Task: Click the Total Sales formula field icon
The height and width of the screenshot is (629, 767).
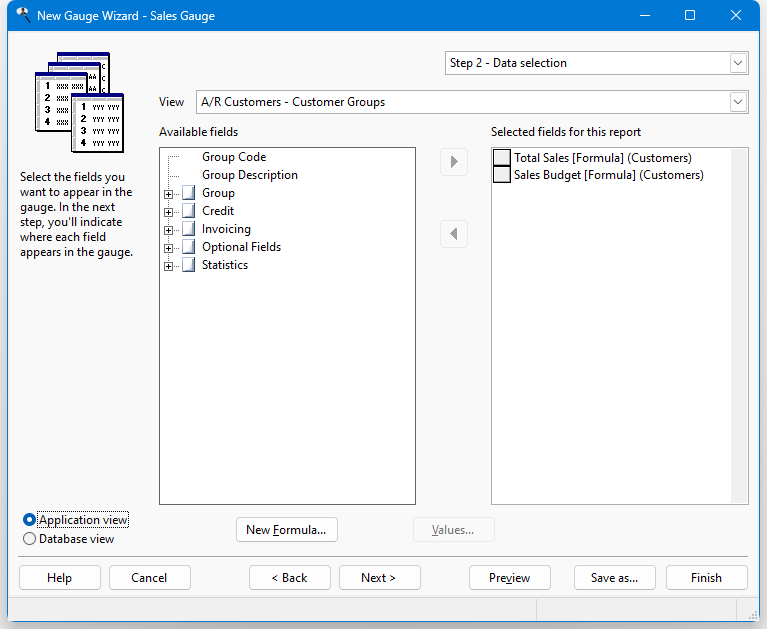Action: coord(502,157)
